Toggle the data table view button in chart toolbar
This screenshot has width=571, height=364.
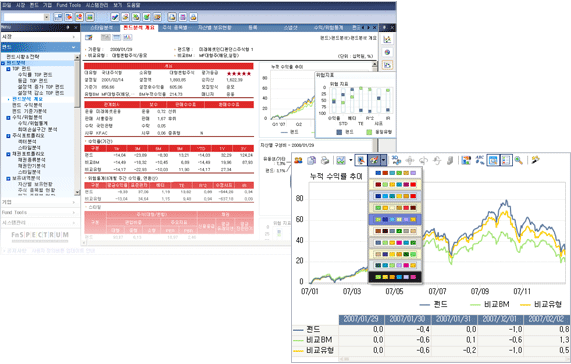pyautogui.click(x=493, y=160)
